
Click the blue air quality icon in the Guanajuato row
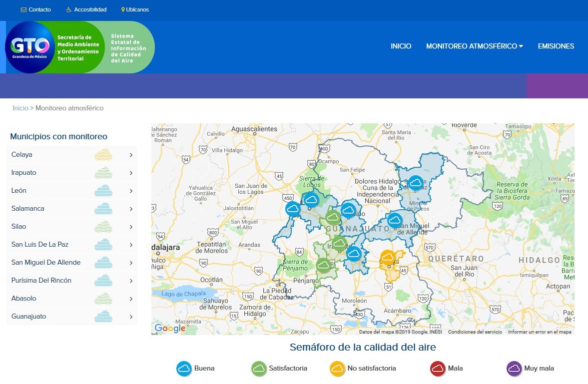click(103, 317)
